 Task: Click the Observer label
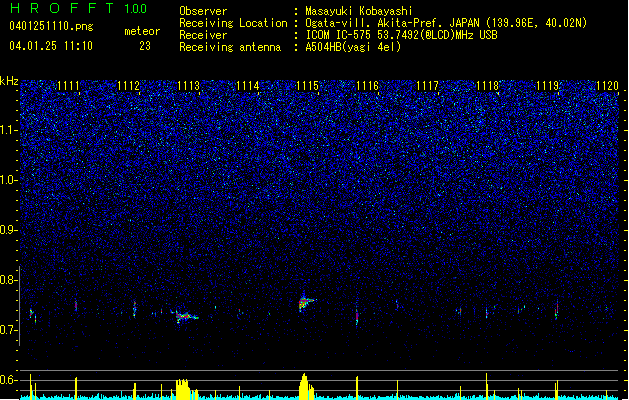(x=203, y=11)
